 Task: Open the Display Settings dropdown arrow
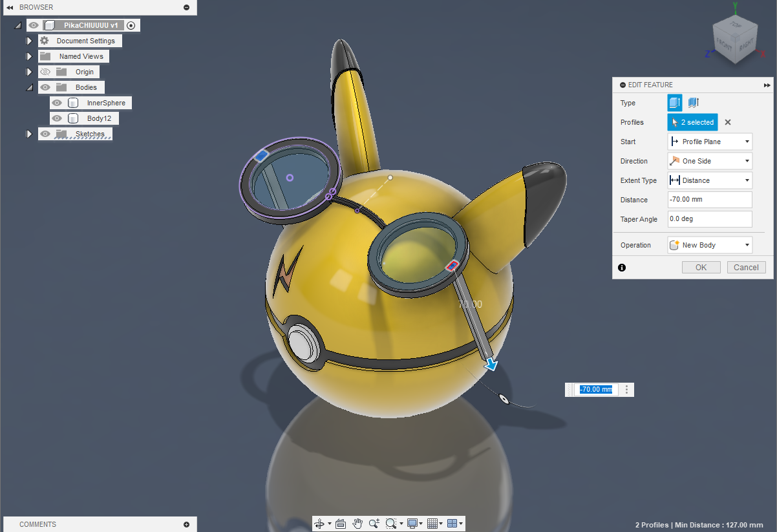421,524
